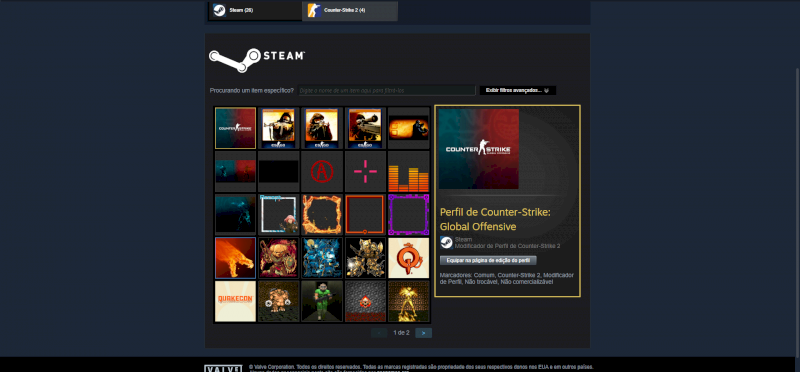Viewport: 800px width, 372px height.
Task: Go to the previous inventory page
Action: [x=379, y=333]
